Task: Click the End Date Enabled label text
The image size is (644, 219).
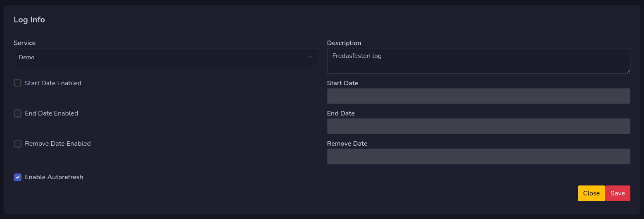Action: point(51,113)
